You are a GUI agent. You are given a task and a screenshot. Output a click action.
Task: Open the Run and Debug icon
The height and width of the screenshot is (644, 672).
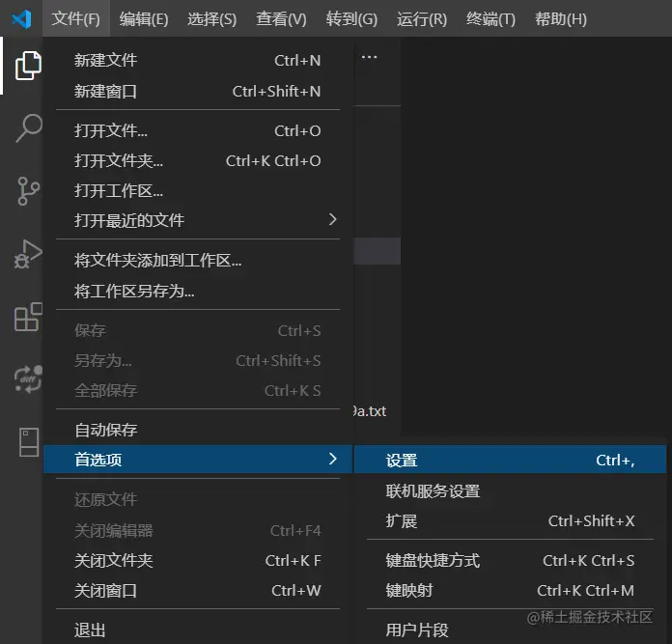tap(28, 254)
